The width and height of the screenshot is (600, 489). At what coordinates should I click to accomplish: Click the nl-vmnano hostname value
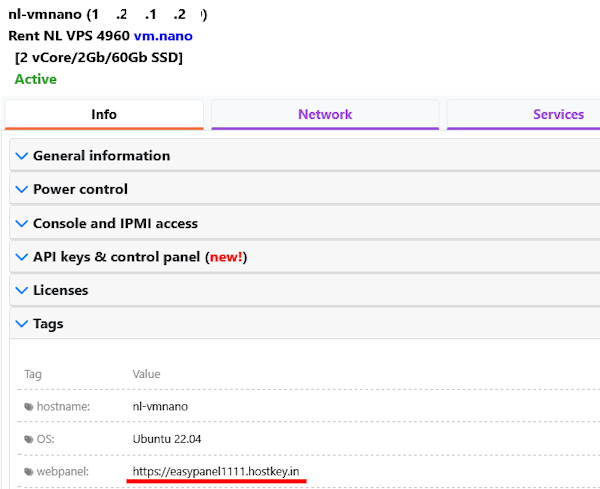(x=159, y=407)
